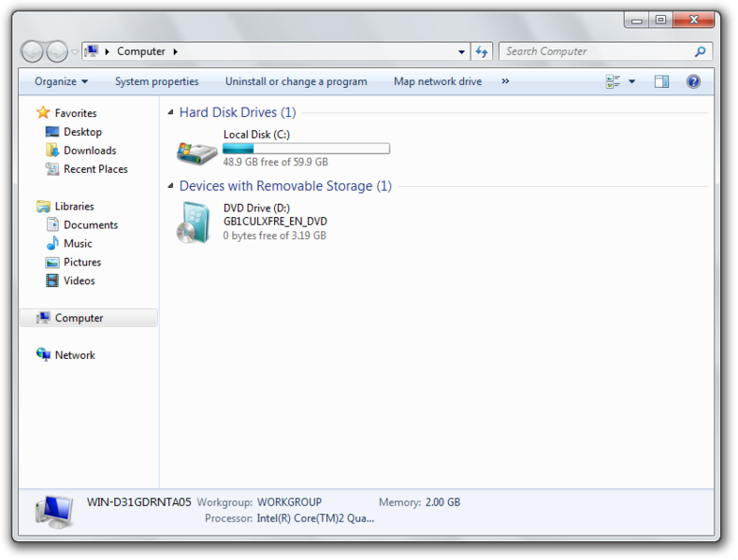Click the 2.00 GB memory value
Image resolution: width=738 pixels, height=560 pixels.
click(x=442, y=502)
